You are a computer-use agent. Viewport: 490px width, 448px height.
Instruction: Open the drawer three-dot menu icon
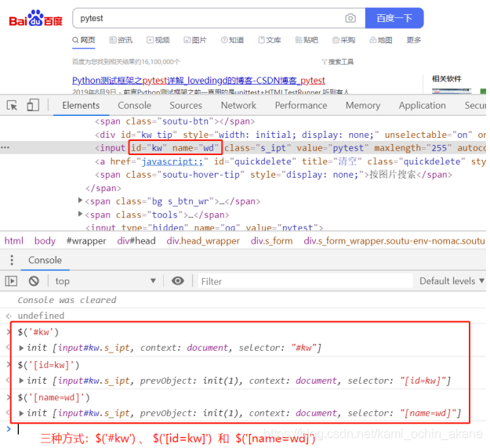(12, 260)
